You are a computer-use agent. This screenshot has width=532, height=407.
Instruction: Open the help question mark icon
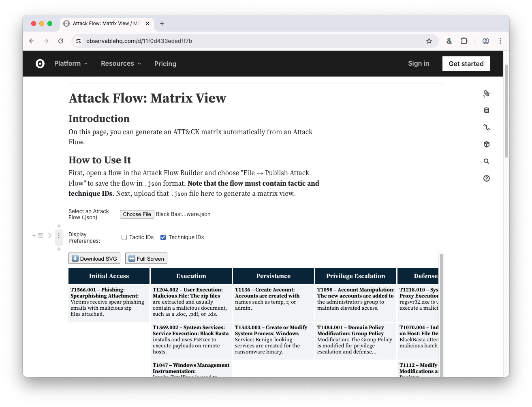[x=487, y=178]
